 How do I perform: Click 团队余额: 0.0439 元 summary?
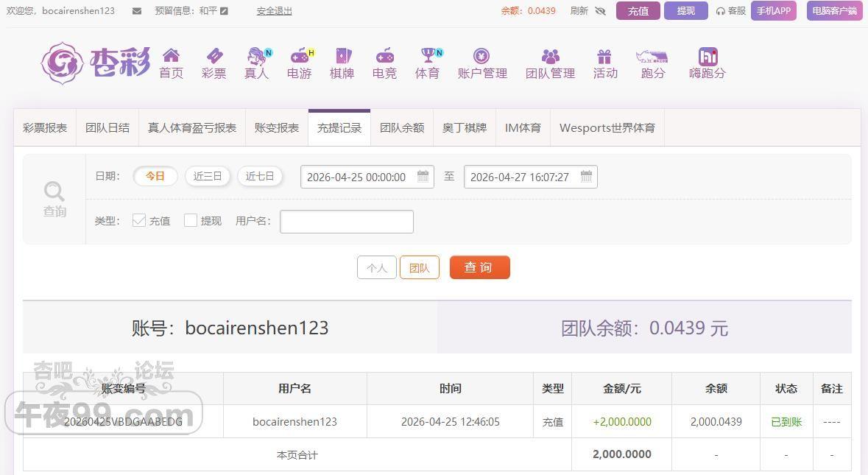644,328
